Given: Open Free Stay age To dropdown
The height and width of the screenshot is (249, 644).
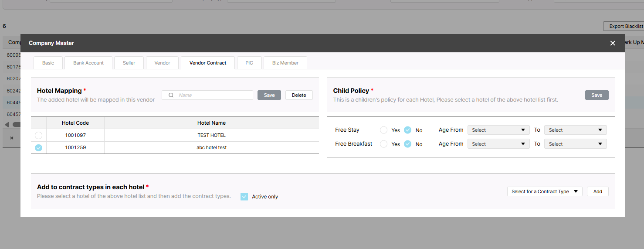Looking at the screenshot, I should point(575,130).
